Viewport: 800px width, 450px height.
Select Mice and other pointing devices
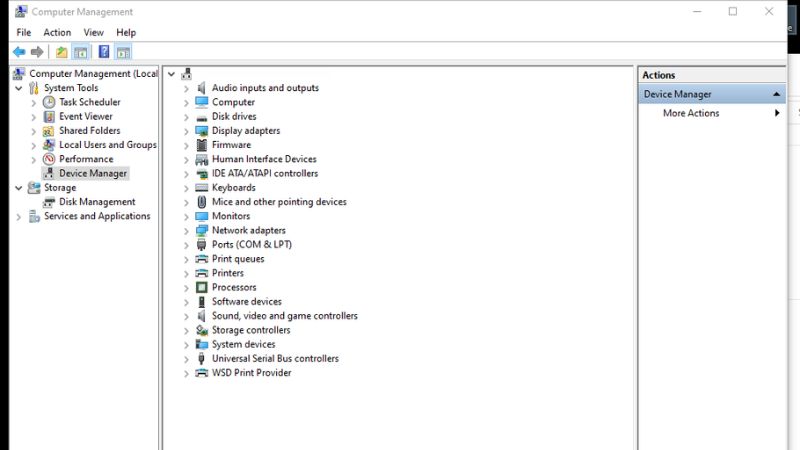pos(279,202)
